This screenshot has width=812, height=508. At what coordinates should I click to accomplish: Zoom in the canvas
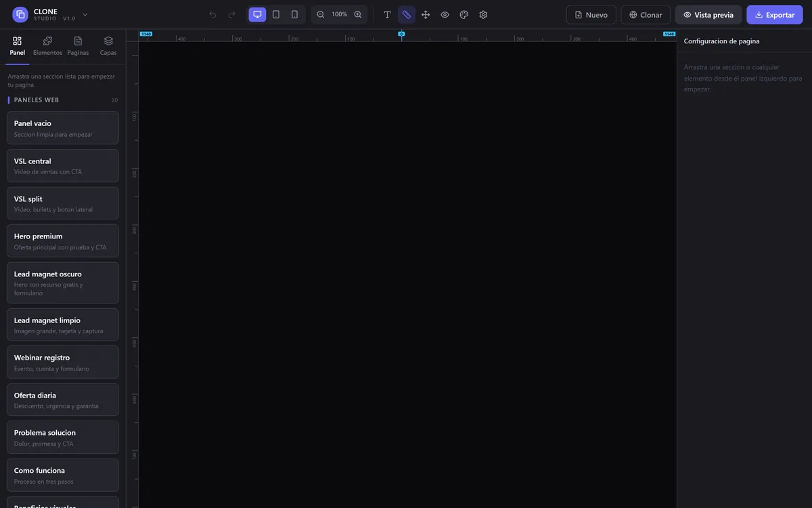(x=358, y=15)
